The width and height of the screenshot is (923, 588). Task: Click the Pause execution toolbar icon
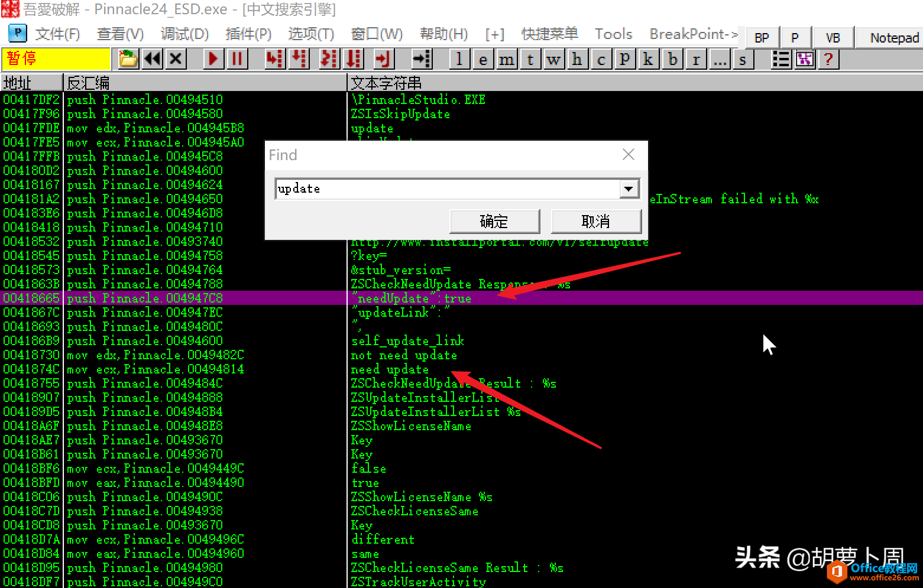click(237, 59)
